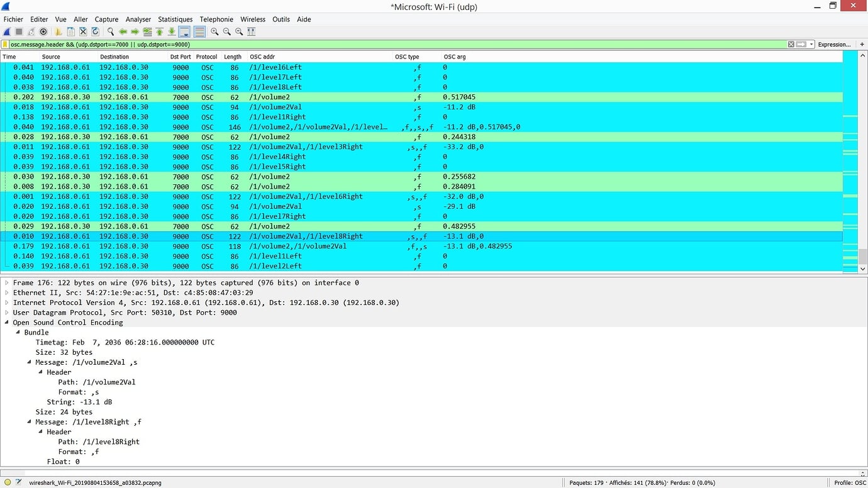
Task: Open the expert information indicator
Action: coord(7,482)
